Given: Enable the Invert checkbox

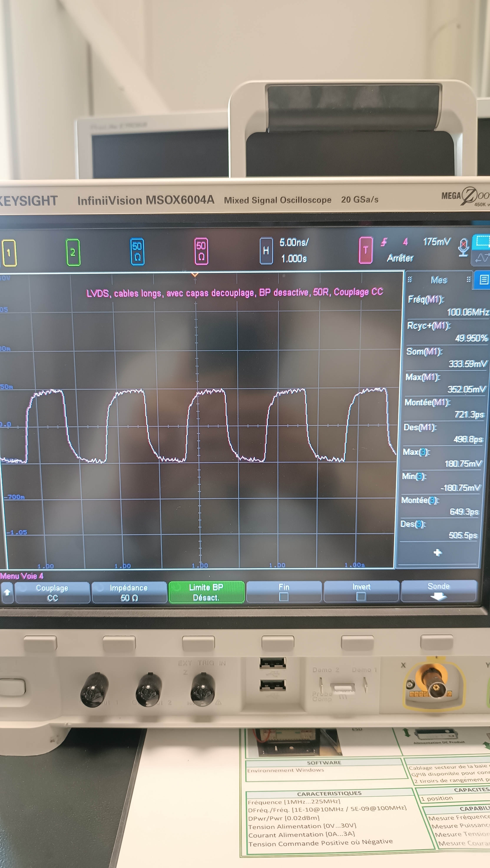Looking at the screenshot, I should pyautogui.click(x=361, y=596).
